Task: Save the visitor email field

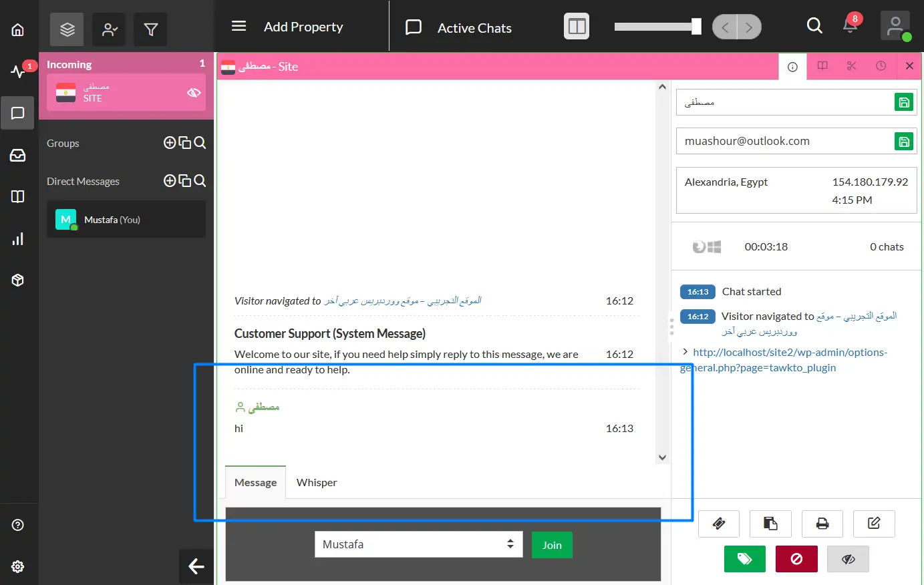Action: coord(904,141)
